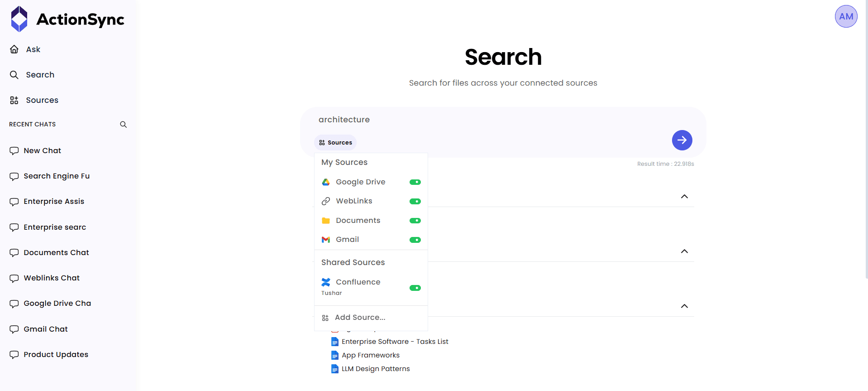The width and height of the screenshot is (868, 391).
Task: Collapse the first result section chevron
Action: point(684,196)
